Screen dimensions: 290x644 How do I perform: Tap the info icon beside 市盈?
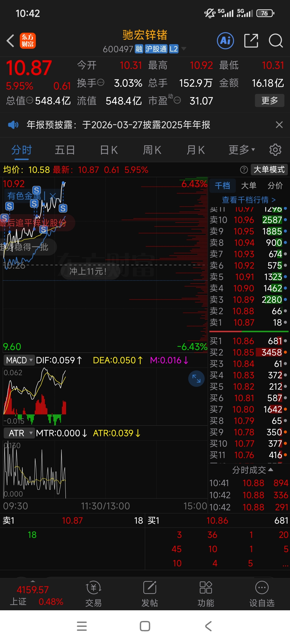[x=177, y=100]
